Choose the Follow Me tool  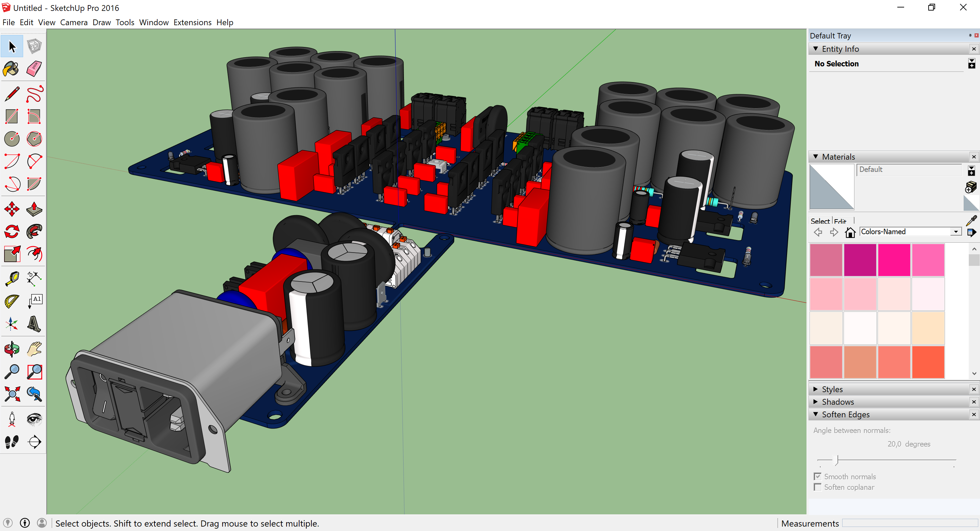34,231
